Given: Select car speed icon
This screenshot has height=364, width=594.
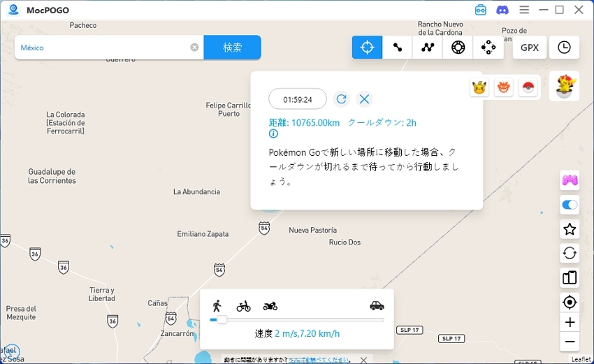Looking at the screenshot, I should [377, 306].
